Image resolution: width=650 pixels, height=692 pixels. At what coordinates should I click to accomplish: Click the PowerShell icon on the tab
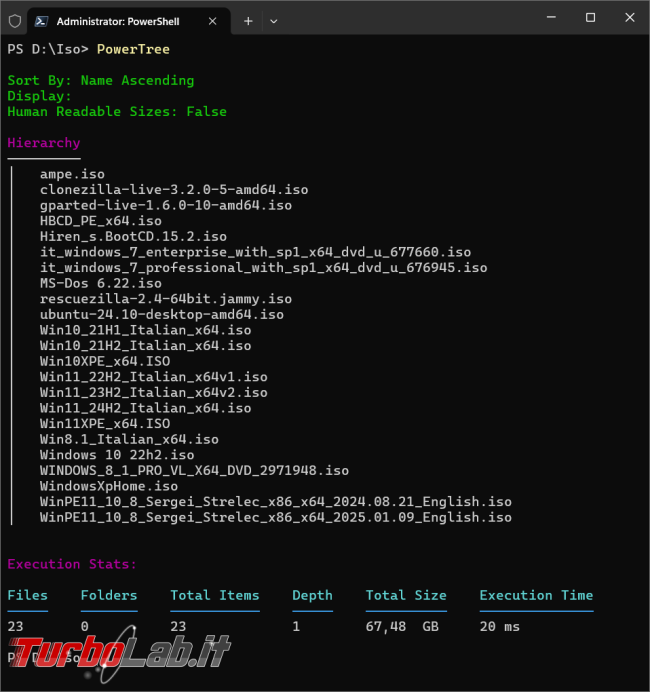pyautogui.click(x=41, y=21)
